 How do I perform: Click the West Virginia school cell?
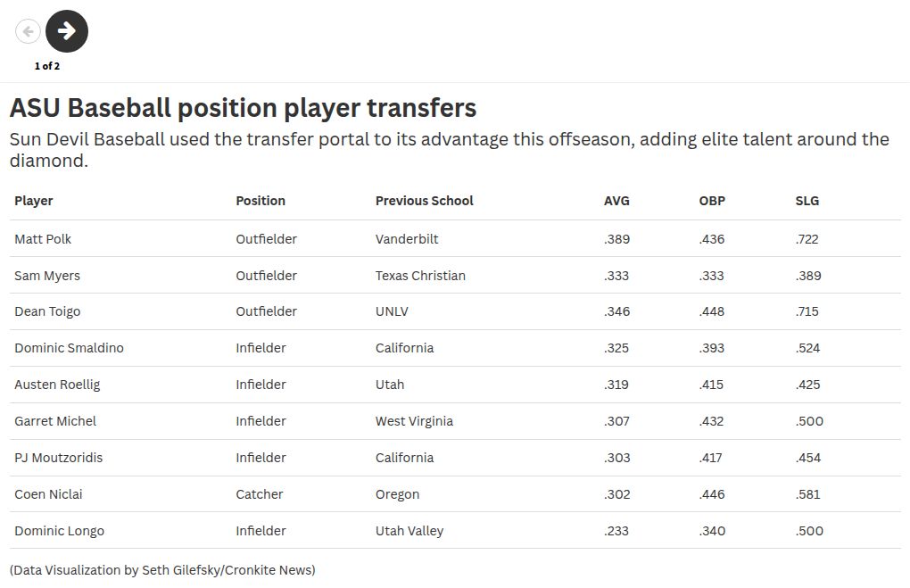414,421
